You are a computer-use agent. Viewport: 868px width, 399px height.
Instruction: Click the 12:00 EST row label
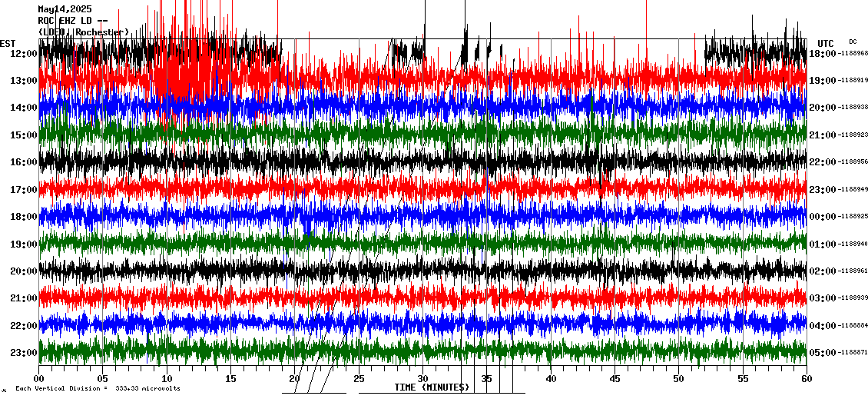[25, 53]
